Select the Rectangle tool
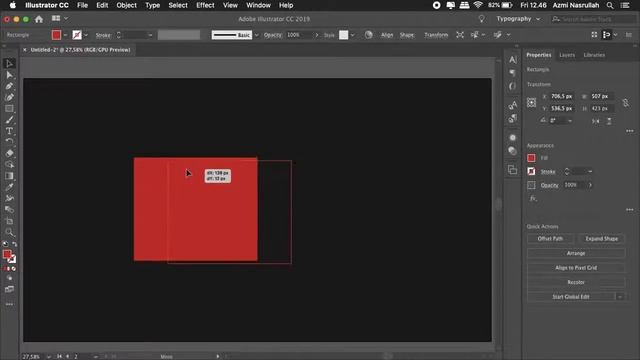 (x=9, y=109)
